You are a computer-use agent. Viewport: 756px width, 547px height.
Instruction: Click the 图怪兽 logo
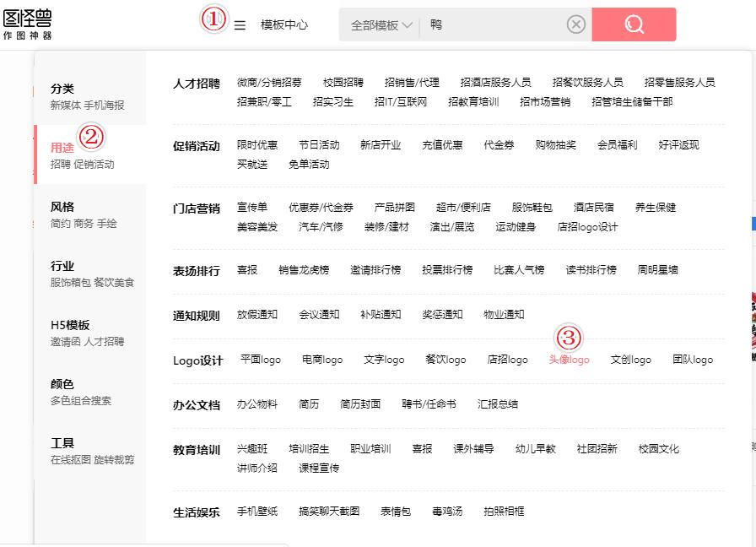click(29, 22)
